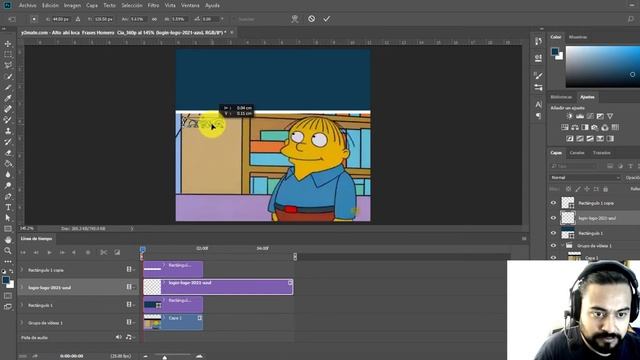
Task: Click the timeline playhead marker
Action: 142,249
